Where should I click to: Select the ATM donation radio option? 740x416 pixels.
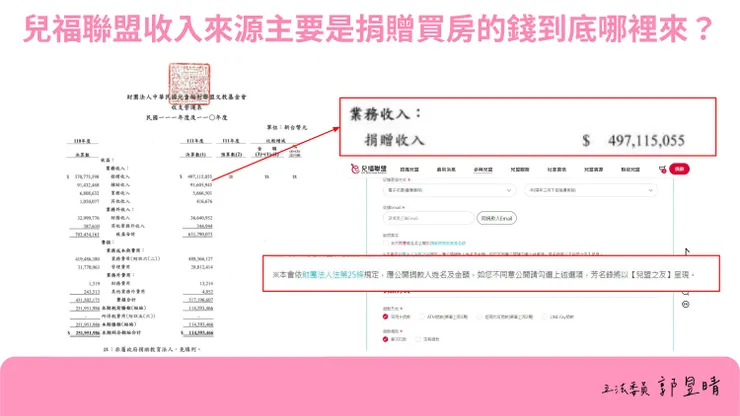(x=422, y=317)
